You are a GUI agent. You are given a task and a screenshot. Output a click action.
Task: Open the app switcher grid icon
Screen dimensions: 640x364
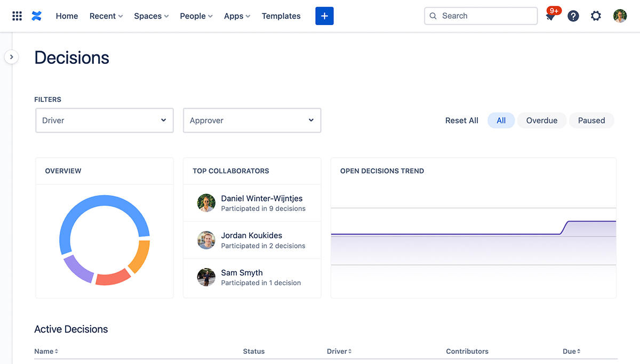click(x=17, y=16)
